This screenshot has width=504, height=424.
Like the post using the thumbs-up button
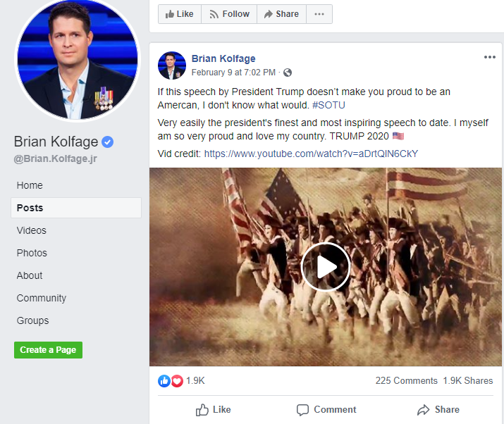pos(214,409)
